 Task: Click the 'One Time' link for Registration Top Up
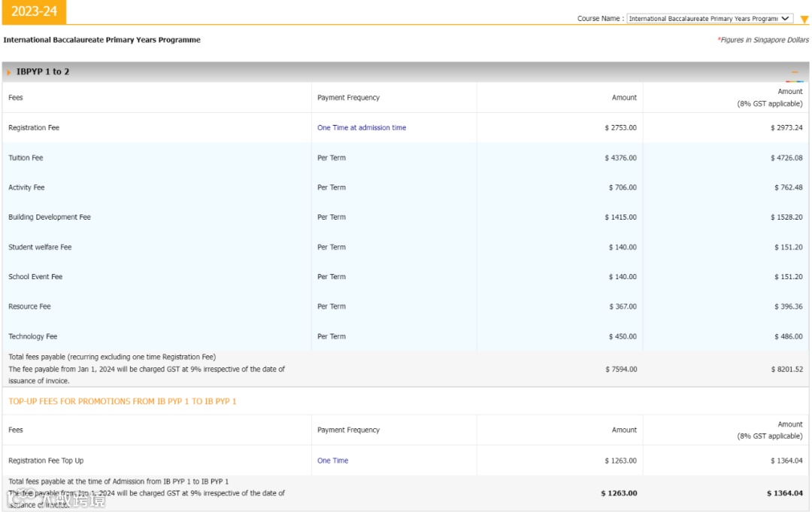332,460
